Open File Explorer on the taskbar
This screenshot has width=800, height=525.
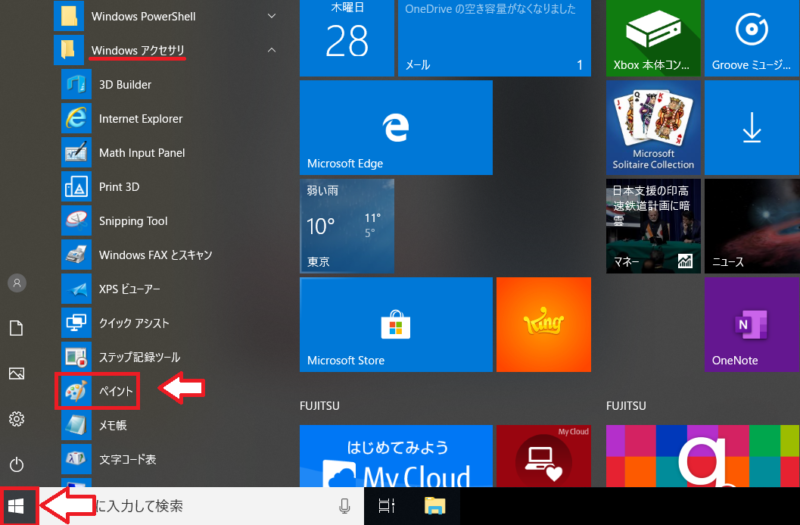435,506
